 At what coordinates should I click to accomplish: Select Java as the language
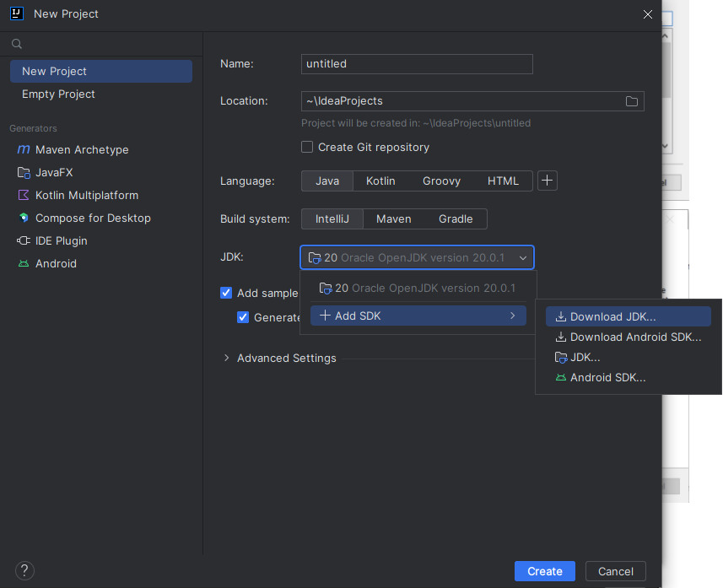(x=327, y=181)
